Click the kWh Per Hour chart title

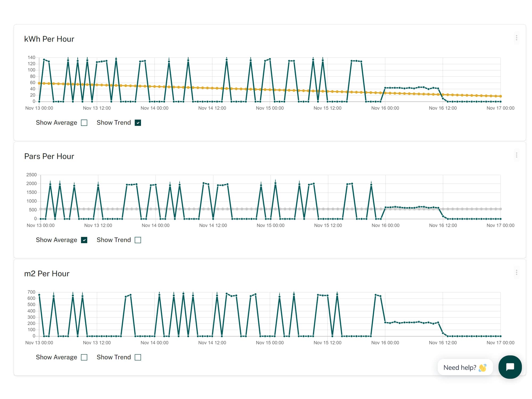(49, 39)
